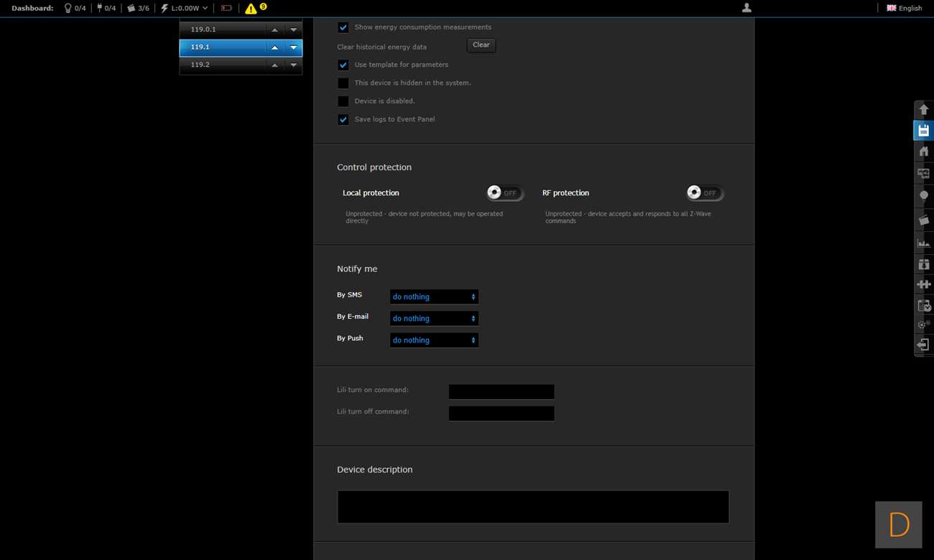Viewport: 934px width, 560px height.
Task: Open the house icon in right sidebar
Action: coord(923,151)
